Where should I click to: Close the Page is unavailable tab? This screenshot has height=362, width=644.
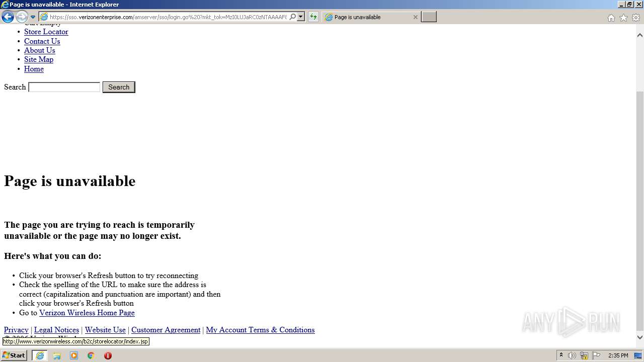point(415,17)
